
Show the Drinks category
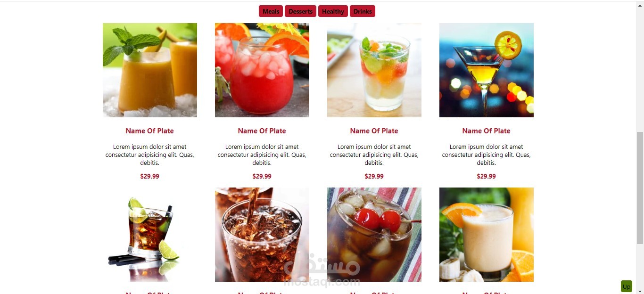click(x=363, y=11)
